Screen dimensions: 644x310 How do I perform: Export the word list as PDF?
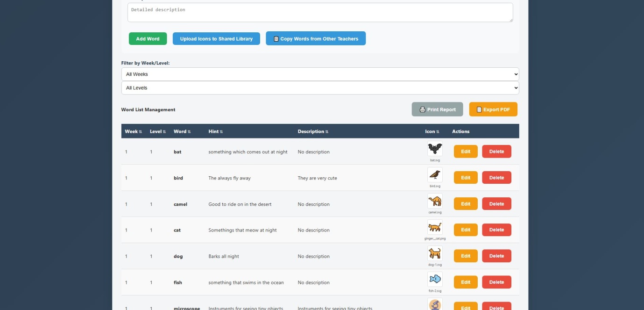493,109
